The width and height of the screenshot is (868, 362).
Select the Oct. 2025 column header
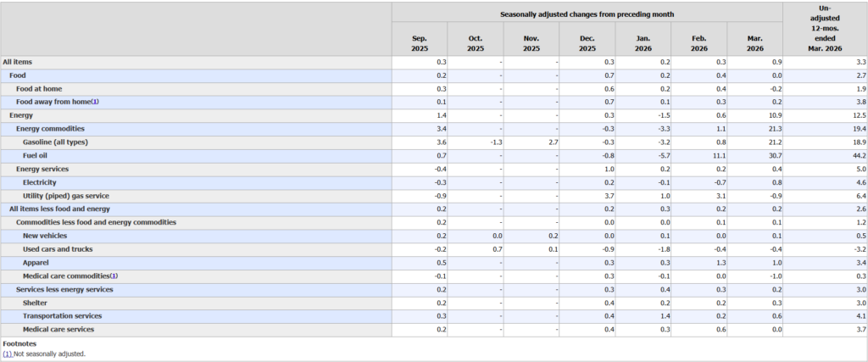tap(476, 43)
